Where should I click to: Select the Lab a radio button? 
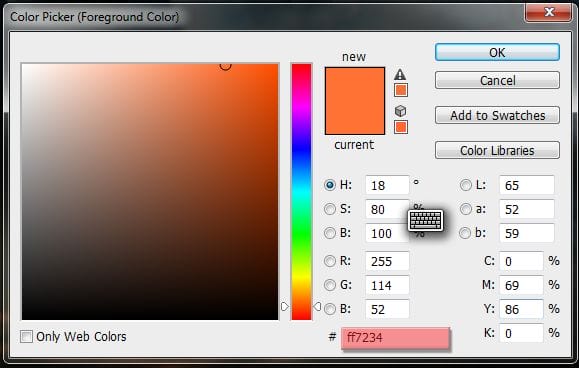click(x=465, y=209)
